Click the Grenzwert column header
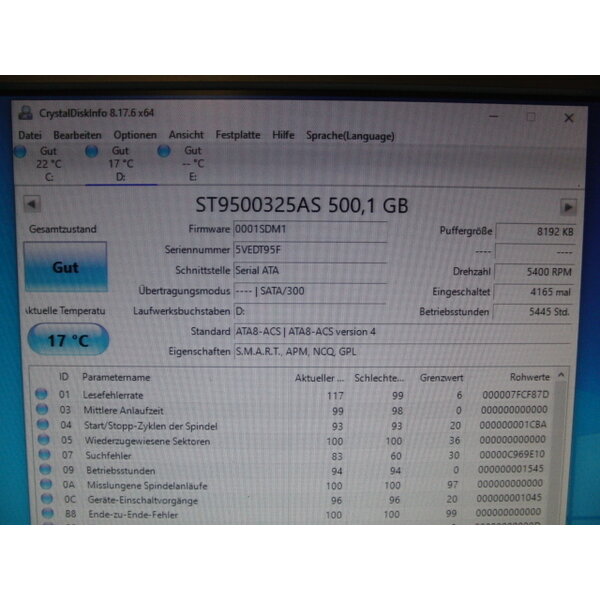Viewport: 600px width, 600px height. point(441,378)
